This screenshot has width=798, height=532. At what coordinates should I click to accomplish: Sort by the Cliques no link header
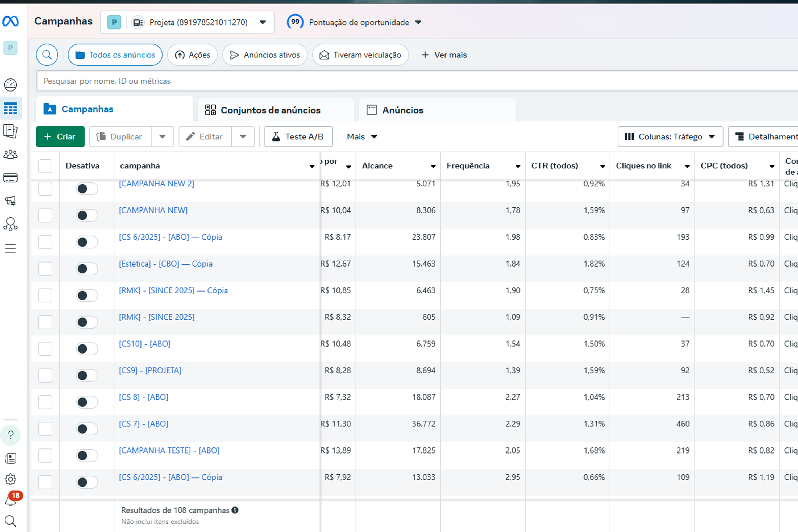(643, 165)
